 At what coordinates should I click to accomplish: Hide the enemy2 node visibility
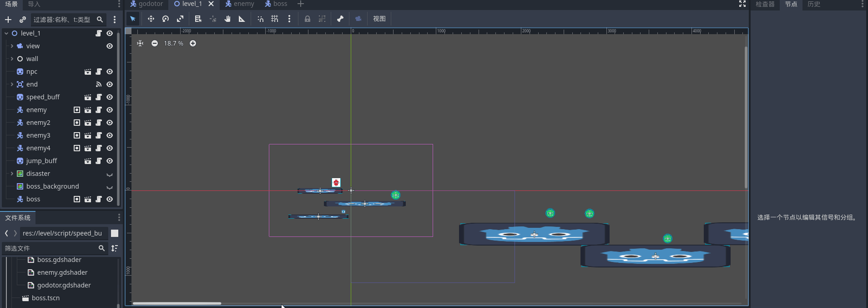(110, 123)
